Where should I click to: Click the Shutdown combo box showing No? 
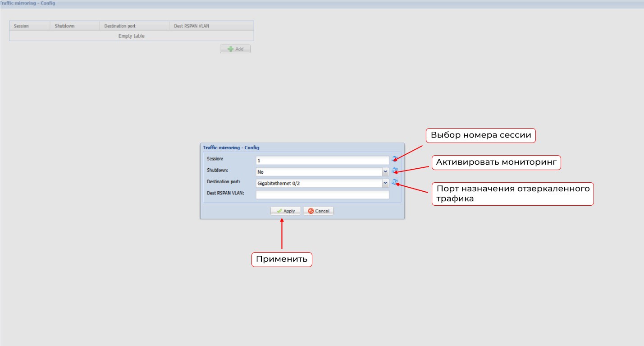point(319,172)
